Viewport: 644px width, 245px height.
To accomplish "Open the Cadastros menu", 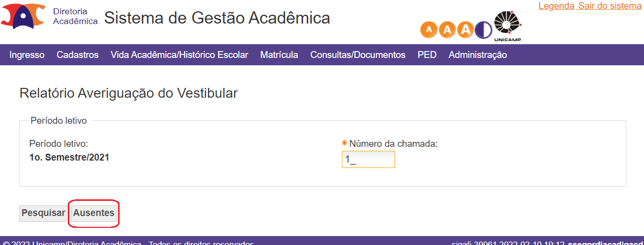I will [78, 55].
